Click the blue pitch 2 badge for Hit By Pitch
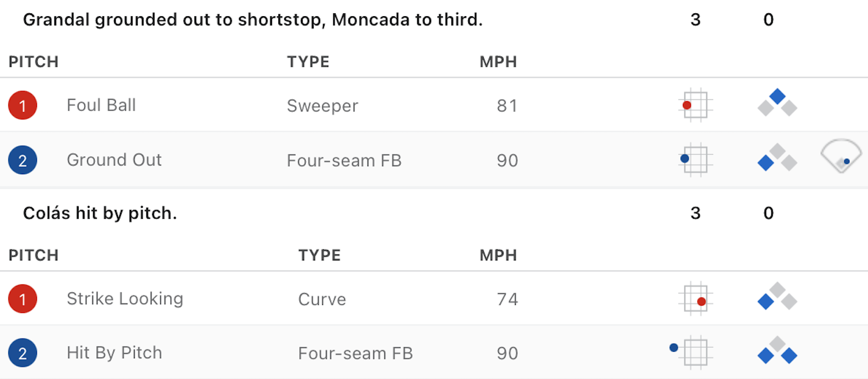868x379 pixels. click(x=23, y=353)
